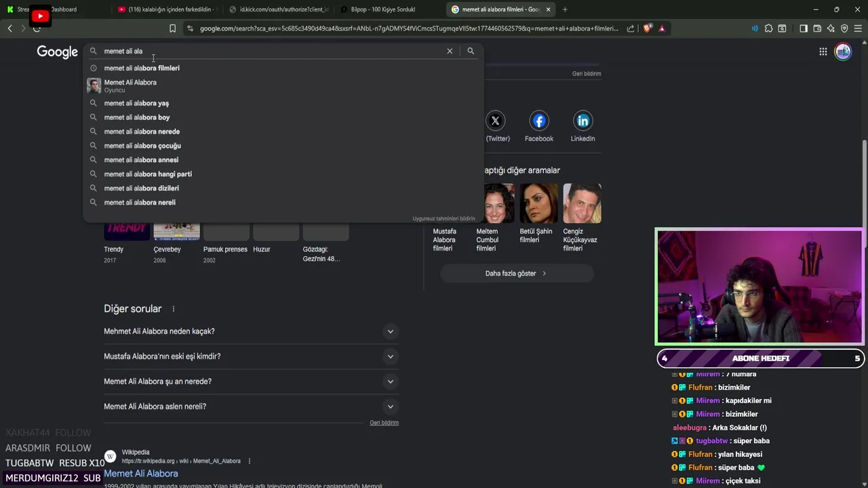This screenshot has width=868, height=488.
Task: Select suggestion 'memet ali alabora boy'
Action: (283, 117)
